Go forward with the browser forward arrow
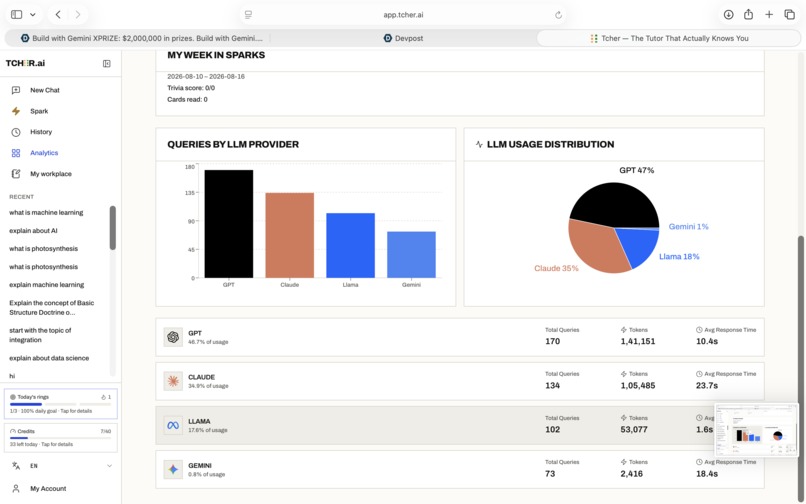The image size is (806, 504). 78,14
